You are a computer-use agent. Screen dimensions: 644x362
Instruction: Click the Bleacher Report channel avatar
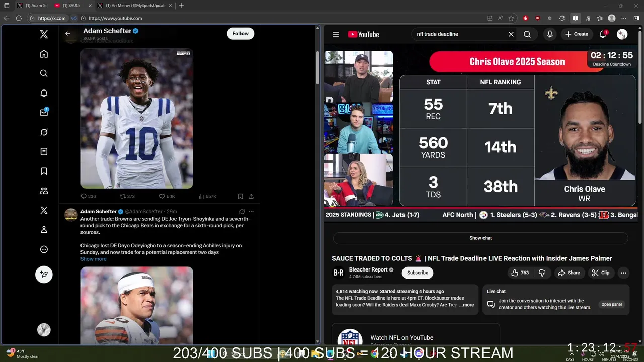(339, 273)
